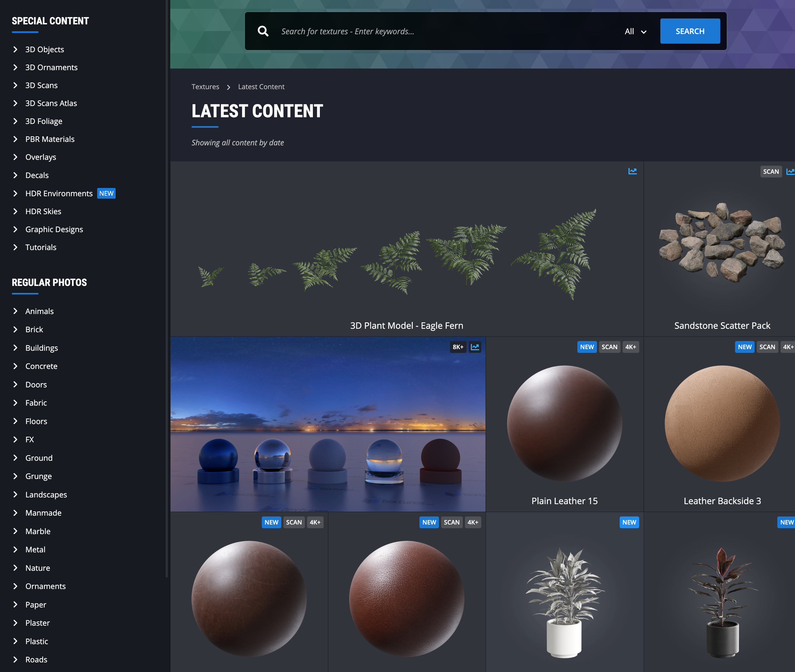The width and height of the screenshot is (795, 672).
Task: Open Nature photo category
Action: tap(38, 568)
